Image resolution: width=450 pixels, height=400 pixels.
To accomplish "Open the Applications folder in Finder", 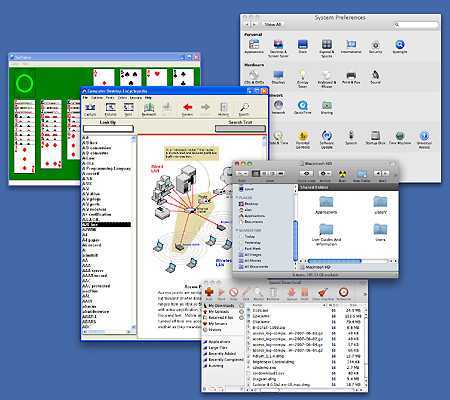I will 326,205.
